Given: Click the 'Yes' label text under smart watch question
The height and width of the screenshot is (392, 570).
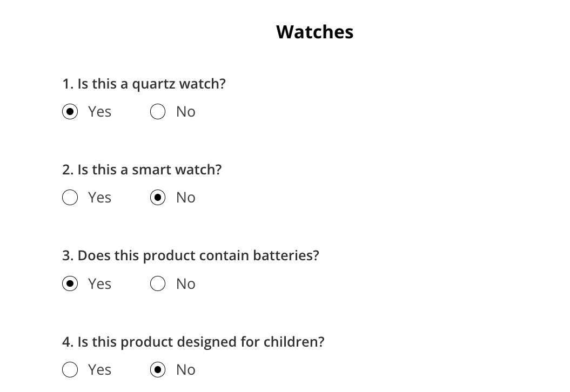Looking at the screenshot, I should 99,198.
